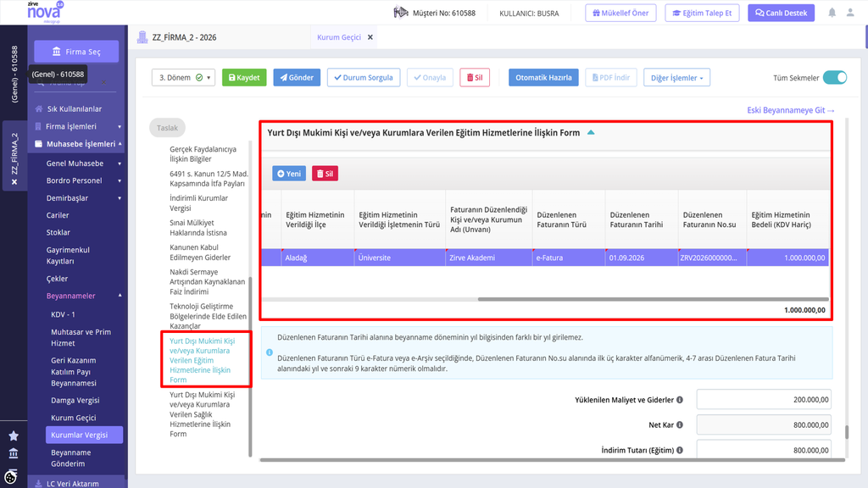
Task: Open the KDV - 1 declaration menu item
Action: tap(63, 314)
